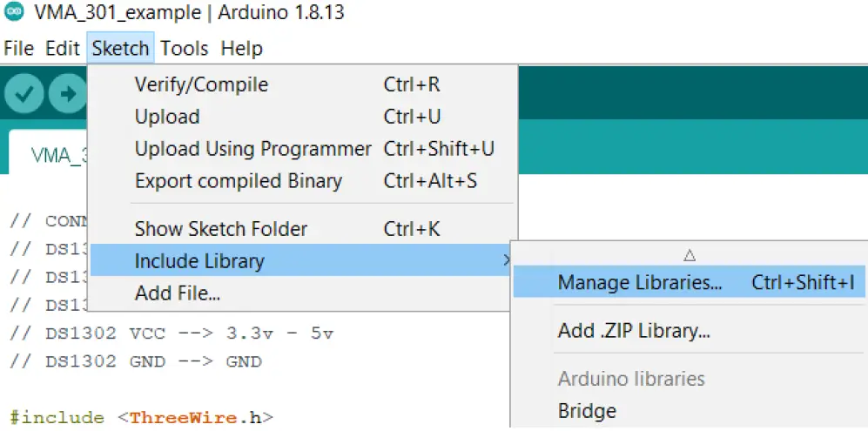
Task: Select Verify/Compile from Sketch menu
Action: (201, 84)
